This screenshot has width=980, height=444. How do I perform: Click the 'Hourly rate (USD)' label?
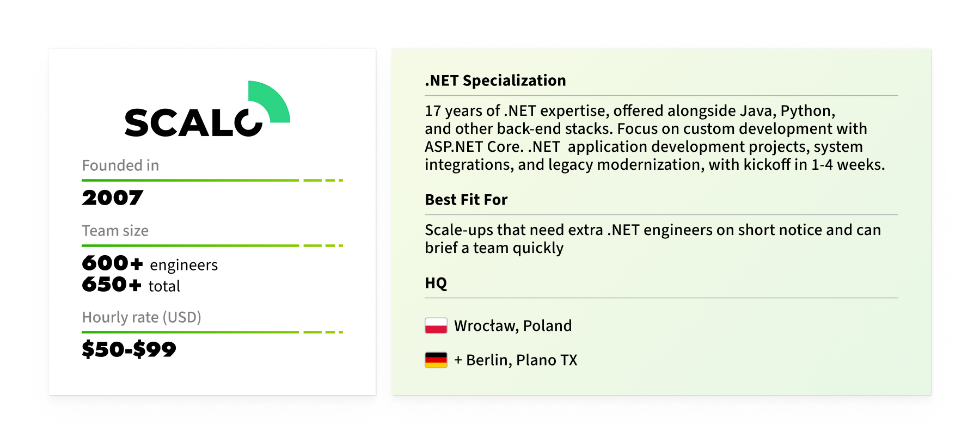(142, 317)
